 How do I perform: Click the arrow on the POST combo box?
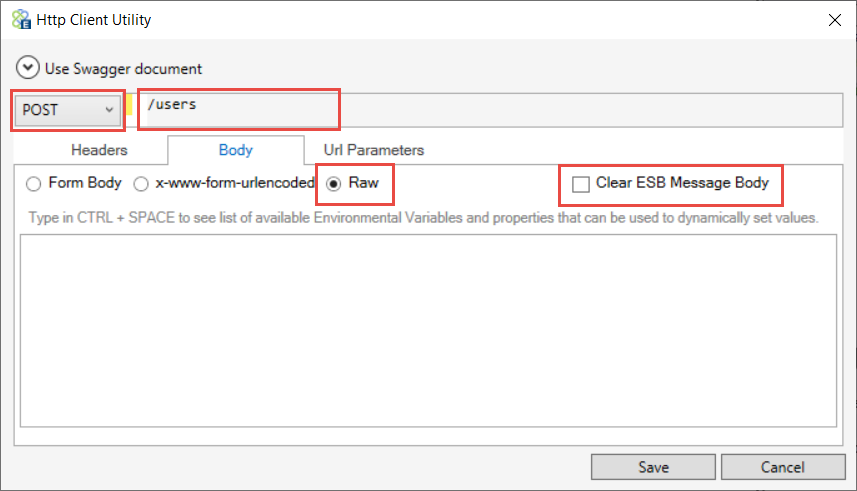(109, 110)
